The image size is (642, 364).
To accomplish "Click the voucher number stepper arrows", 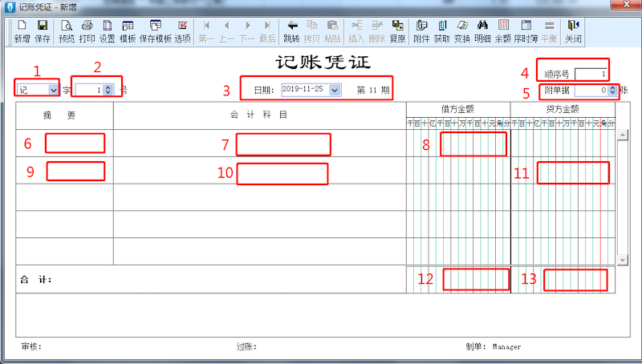I will 108,90.
